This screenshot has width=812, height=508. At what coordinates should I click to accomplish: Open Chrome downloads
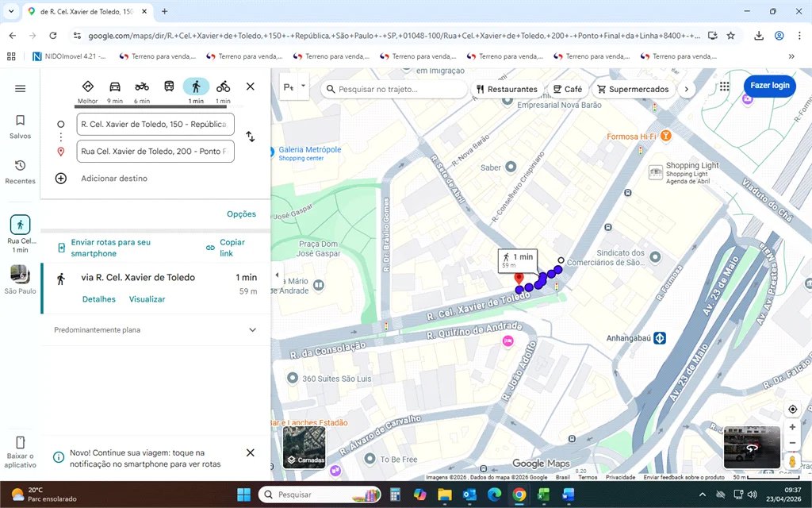pyautogui.click(x=759, y=36)
